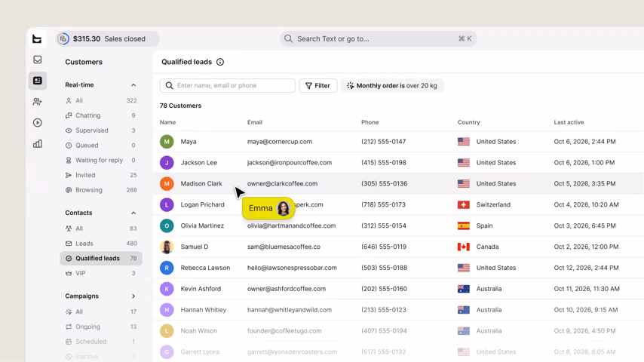
Task: Open the VIP contacts list
Action: [x=100, y=273]
